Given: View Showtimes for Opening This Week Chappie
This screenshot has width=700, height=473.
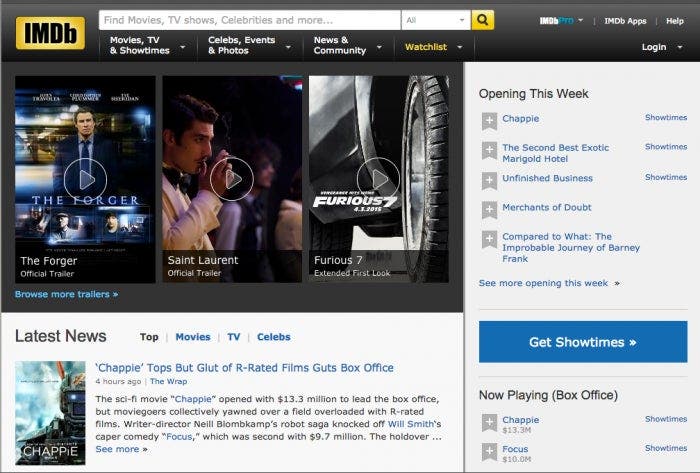Looking at the screenshot, I should click(666, 117).
